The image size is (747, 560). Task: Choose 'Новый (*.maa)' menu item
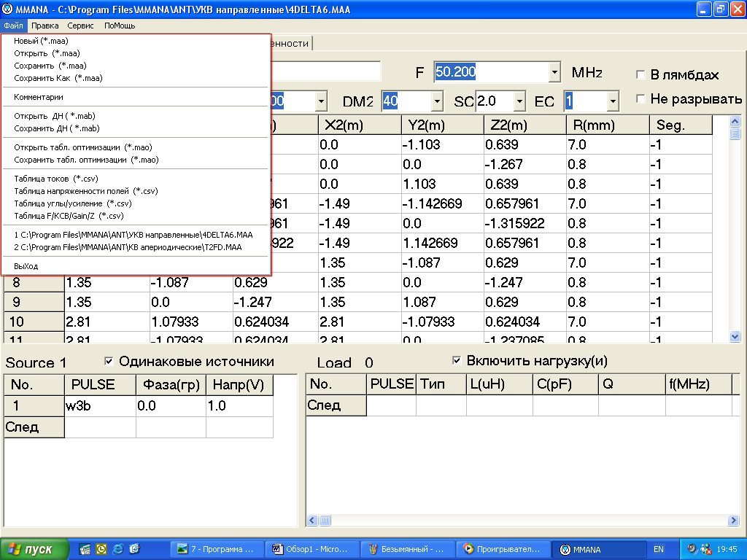136,41
